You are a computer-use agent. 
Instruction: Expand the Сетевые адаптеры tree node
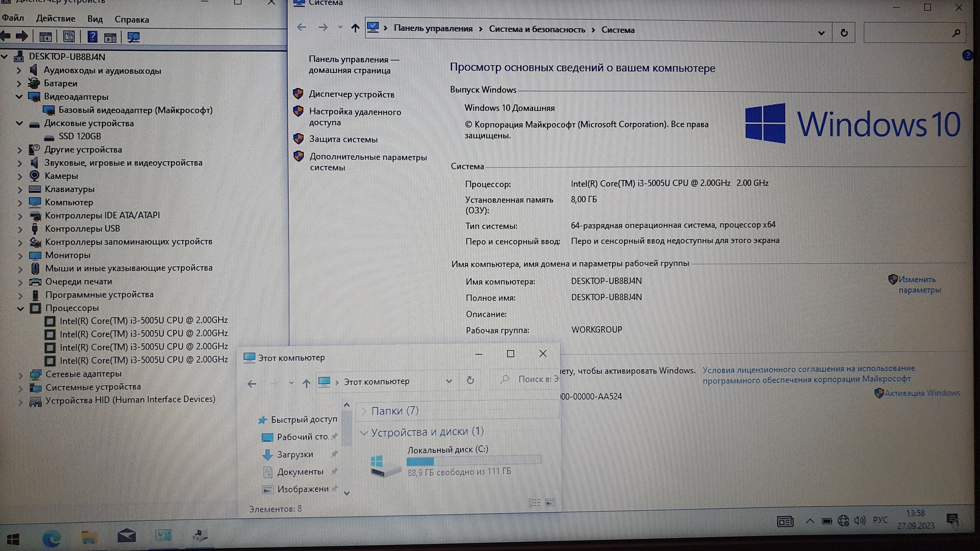pos(20,375)
